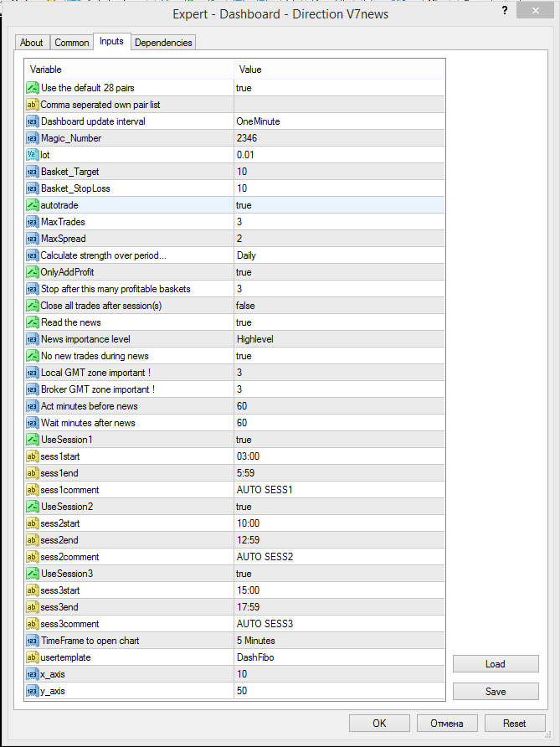
Task: Click the integer icon beside y_axis
Action: [33, 691]
